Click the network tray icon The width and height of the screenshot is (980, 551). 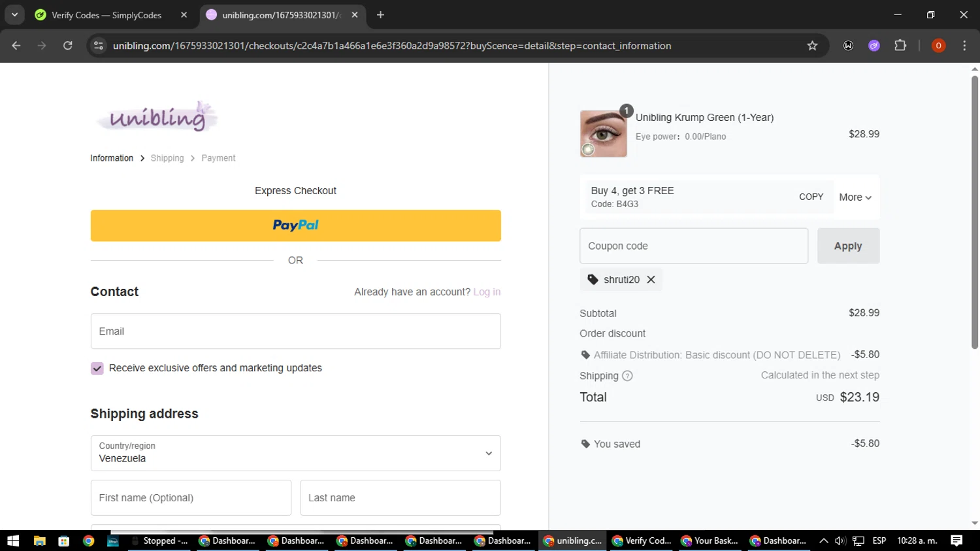coord(858,541)
